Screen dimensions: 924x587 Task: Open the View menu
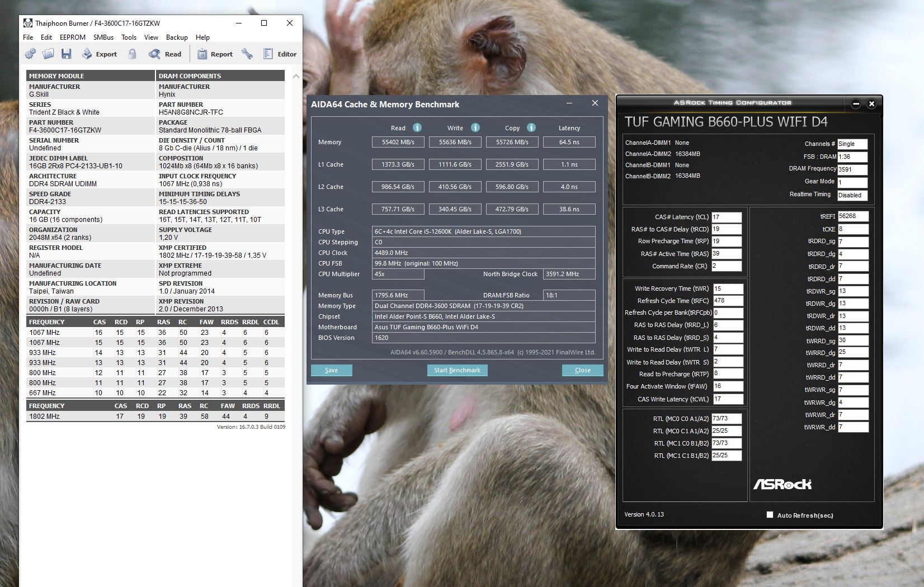(x=151, y=37)
